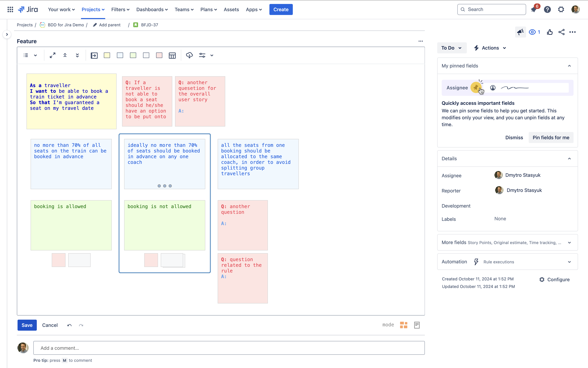Select the yellow card color swatch
The image size is (588, 368).
tap(107, 55)
